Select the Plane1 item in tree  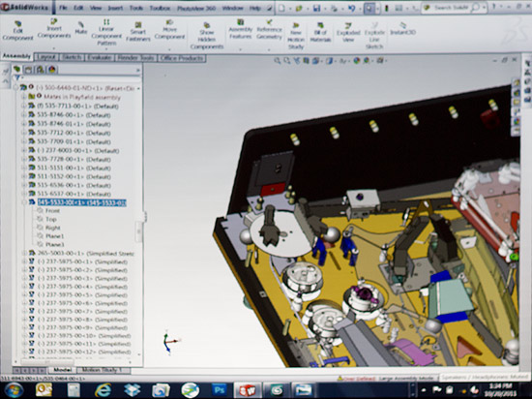[54, 236]
